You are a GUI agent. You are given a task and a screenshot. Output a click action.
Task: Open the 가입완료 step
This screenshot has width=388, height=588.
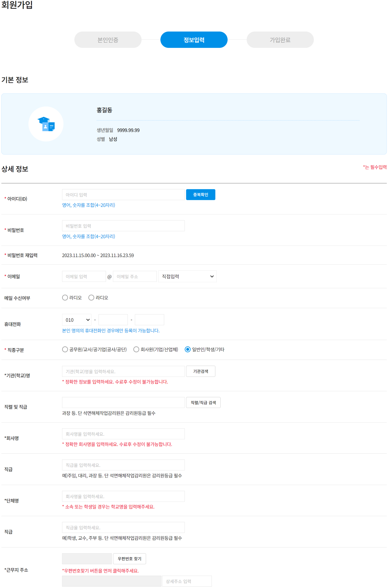280,40
